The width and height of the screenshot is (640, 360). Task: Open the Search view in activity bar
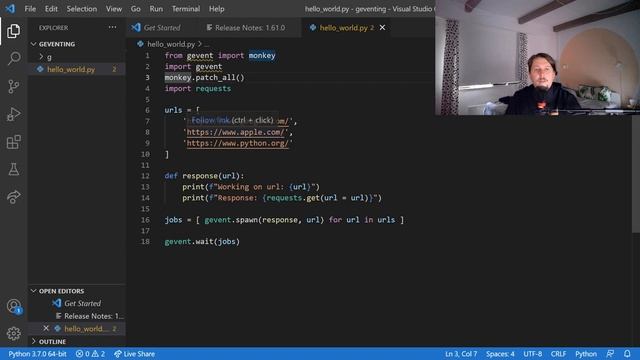click(x=13, y=58)
